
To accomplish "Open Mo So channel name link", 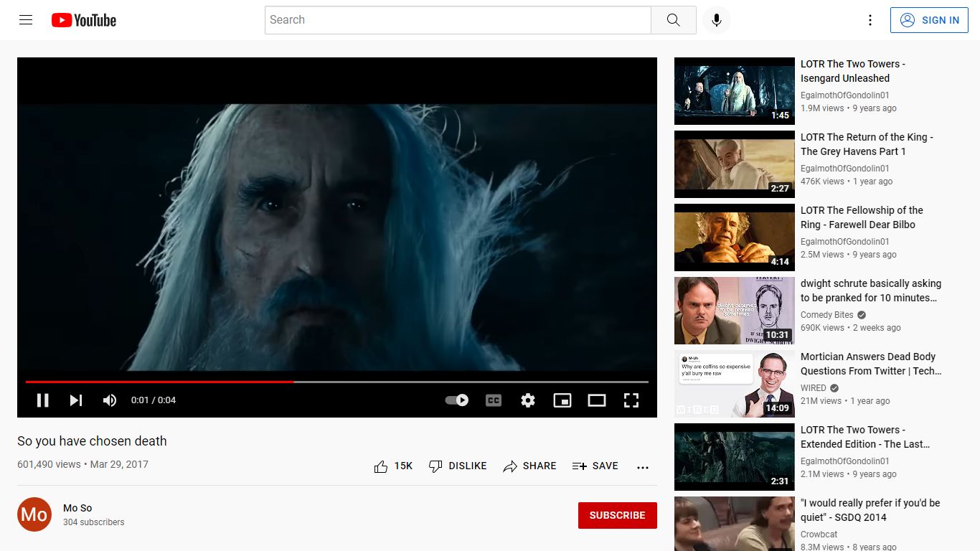I will coord(77,508).
